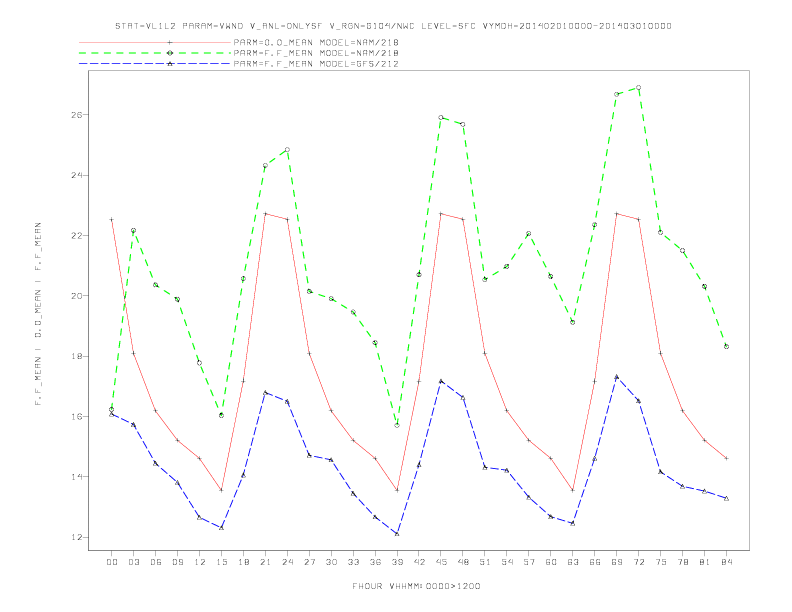
Task: Click x-axis tick label 15
Action: [221, 562]
